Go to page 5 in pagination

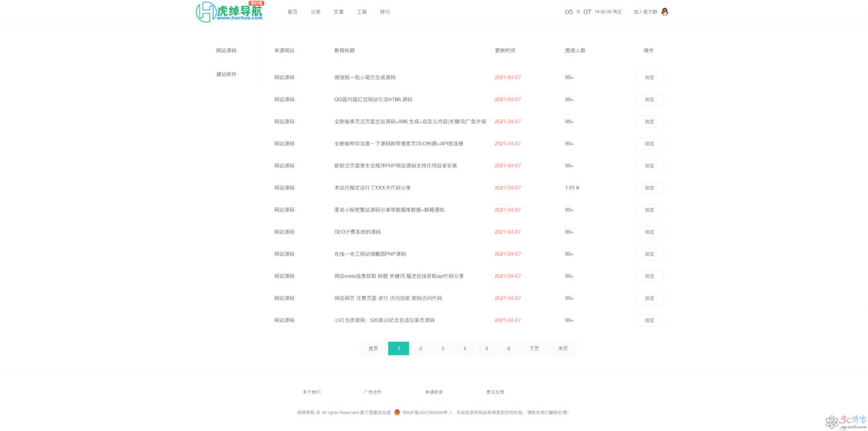pos(486,349)
